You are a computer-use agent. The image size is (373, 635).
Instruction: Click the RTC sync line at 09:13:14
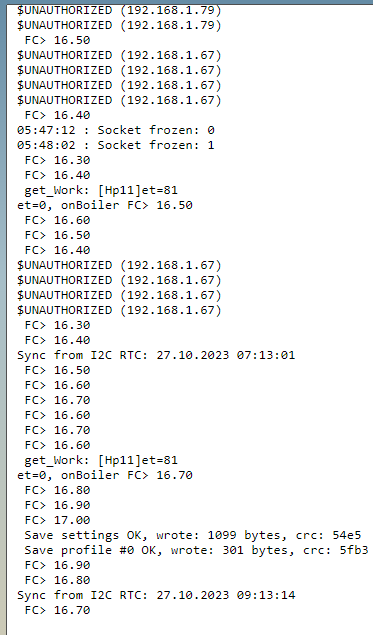(x=156, y=595)
